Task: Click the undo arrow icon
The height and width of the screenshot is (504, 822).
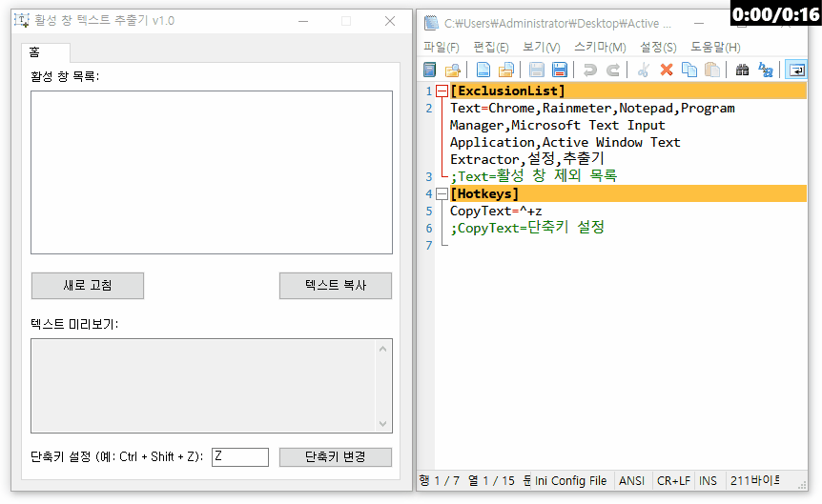Action: (x=589, y=70)
